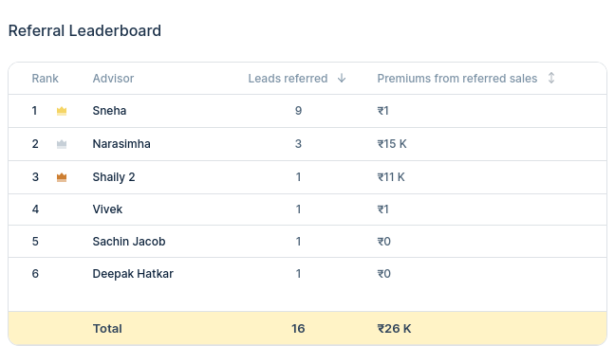Image resolution: width=615 pixels, height=364 pixels.
Task: Click the bronze crown icon beside Shaily 2
Action: pos(62,177)
